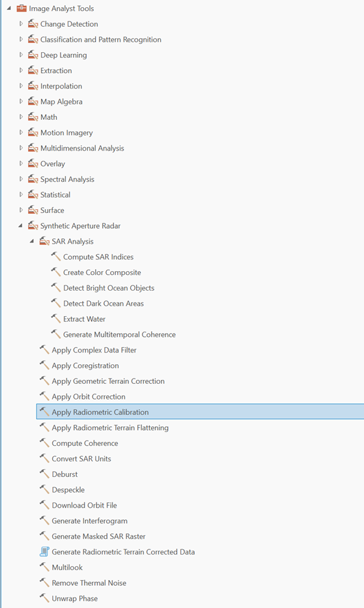Click the SAR Analysis toolset icon
The width and height of the screenshot is (364, 608).
pos(44,241)
